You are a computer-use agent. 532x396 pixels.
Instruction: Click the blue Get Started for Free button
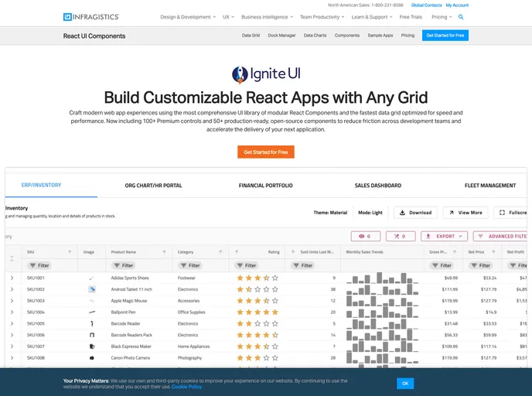point(445,36)
